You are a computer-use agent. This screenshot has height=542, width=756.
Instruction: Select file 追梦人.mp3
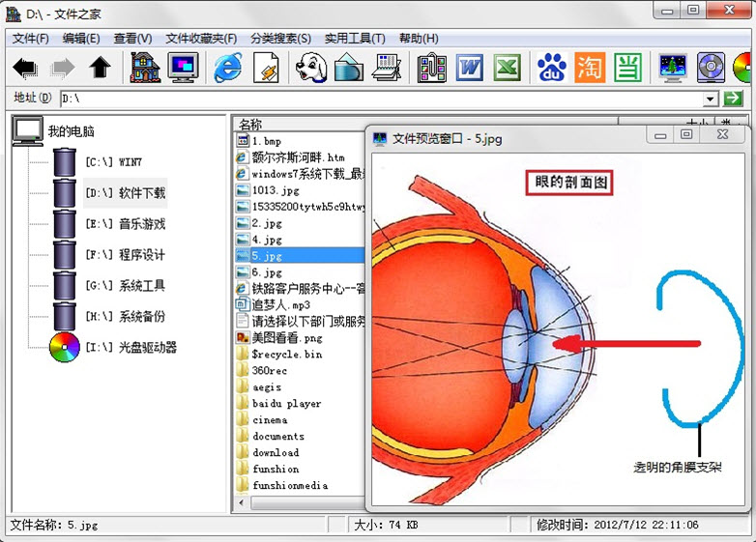click(x=281, y=305)
